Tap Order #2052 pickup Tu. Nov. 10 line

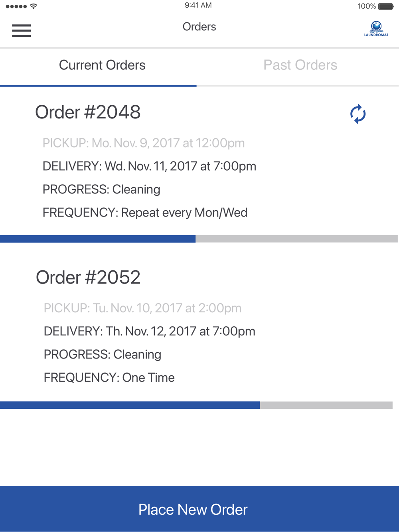[142, 308]
